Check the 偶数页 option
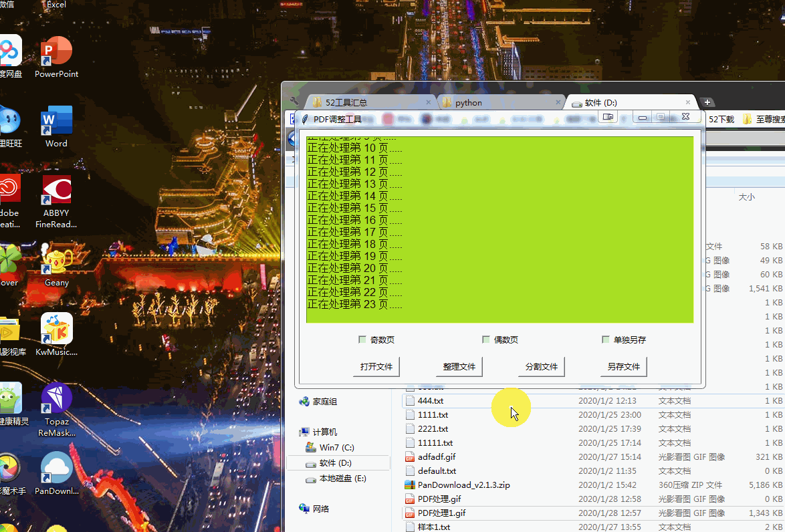The width and height of the screenshot is (785, 532). [486, 340]
